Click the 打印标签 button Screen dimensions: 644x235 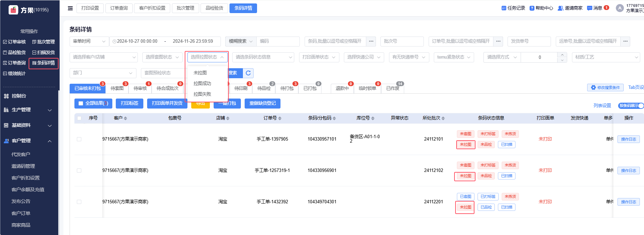(x=130, y=103)
